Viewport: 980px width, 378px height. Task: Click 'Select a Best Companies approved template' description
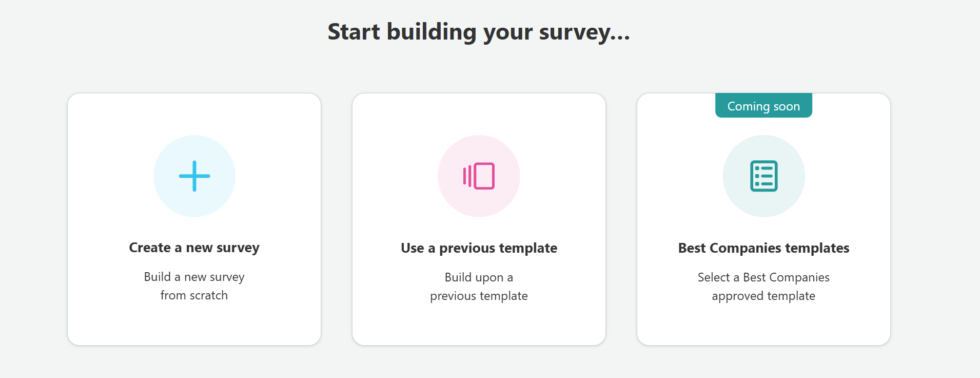763,287
